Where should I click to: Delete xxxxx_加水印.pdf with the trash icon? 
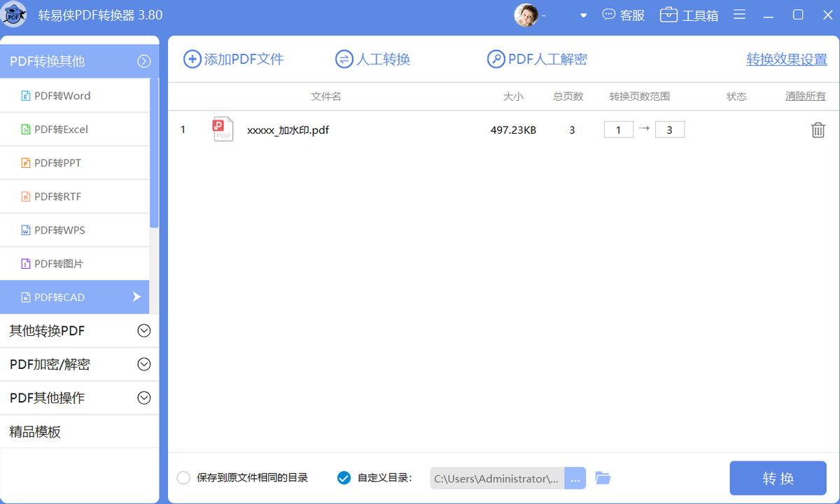click(x=818, y=129)
